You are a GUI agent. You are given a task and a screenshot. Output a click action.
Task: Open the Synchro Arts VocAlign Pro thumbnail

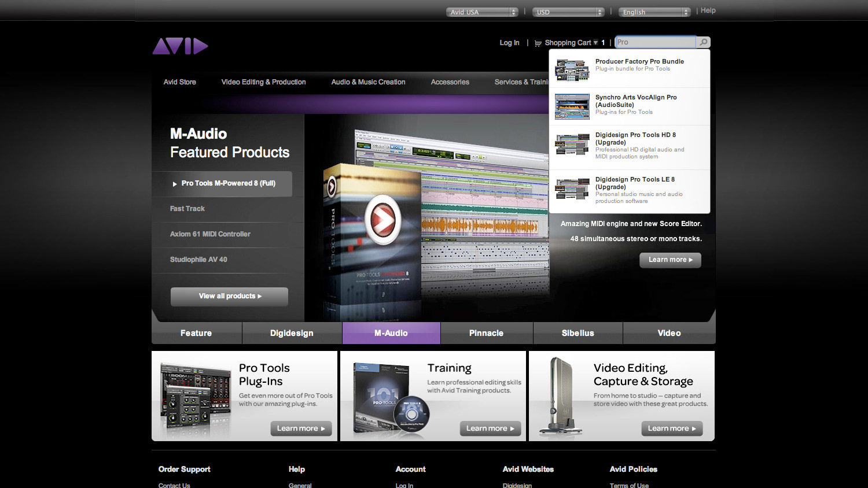(x=572, y=106)
